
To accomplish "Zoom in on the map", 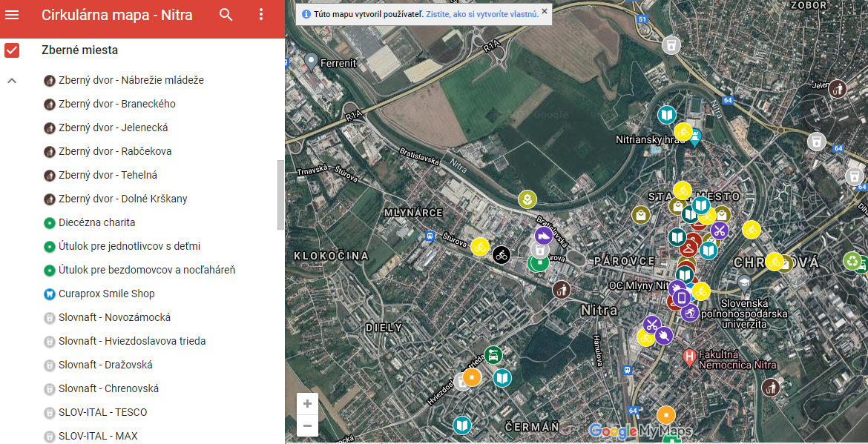I will tap(307, 403).
